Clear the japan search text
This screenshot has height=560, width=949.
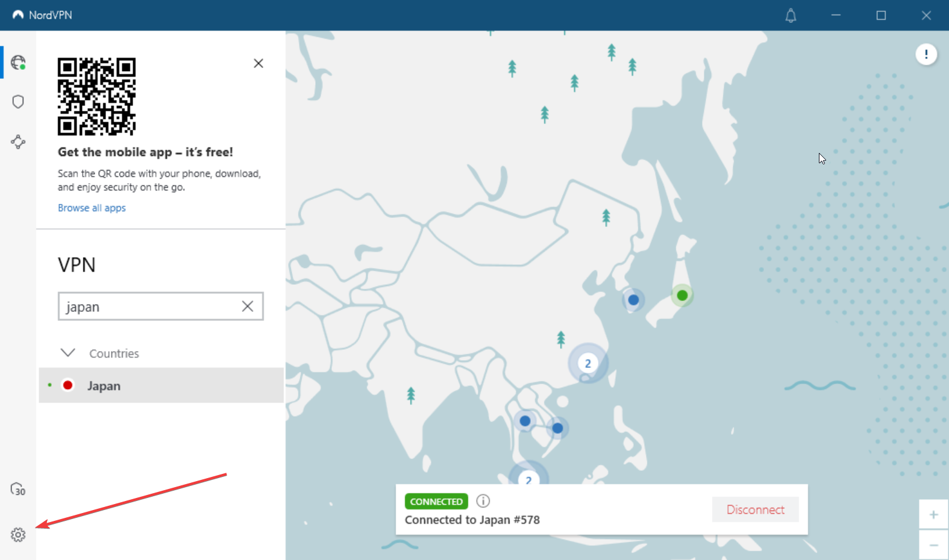point(248,306)
